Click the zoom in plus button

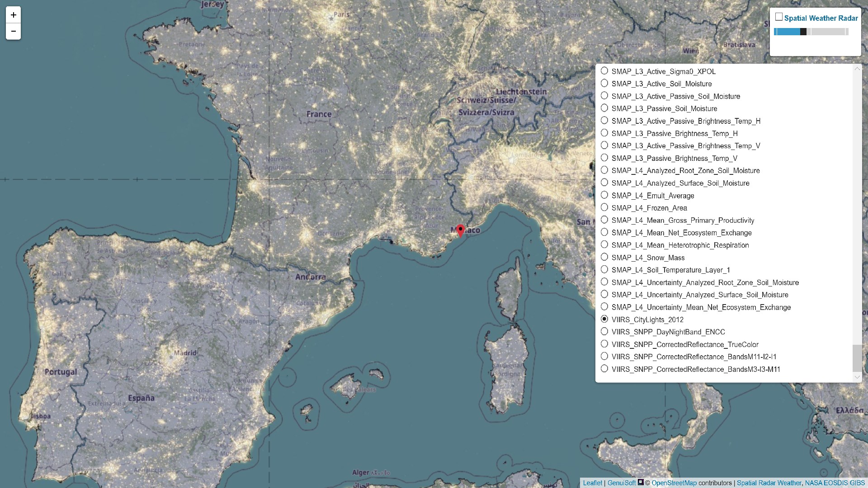(x=13, y=15)
